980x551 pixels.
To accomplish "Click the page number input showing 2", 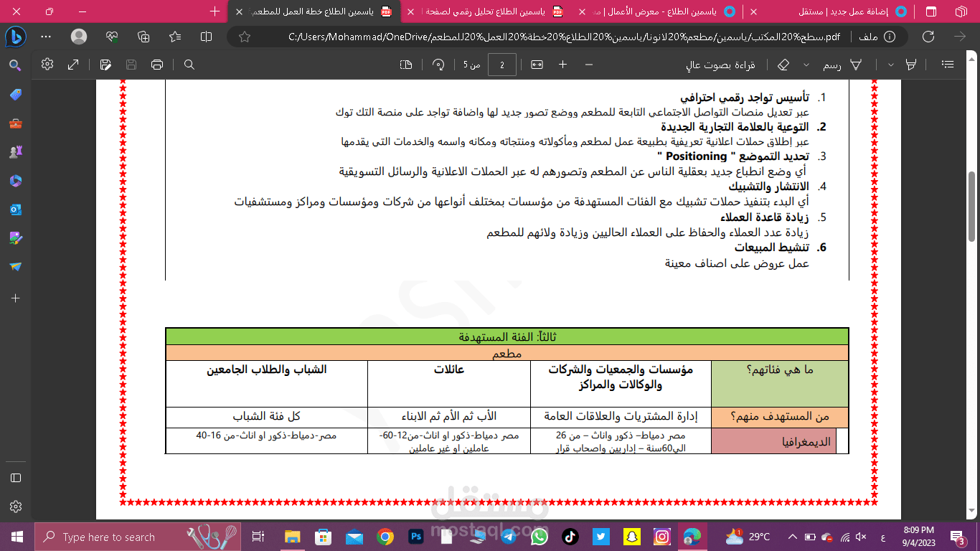I will coord(502,64).
